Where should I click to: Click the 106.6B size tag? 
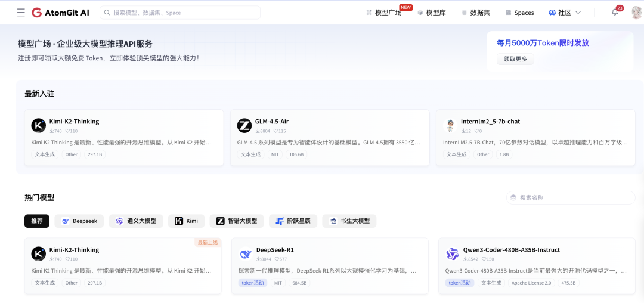296,155
